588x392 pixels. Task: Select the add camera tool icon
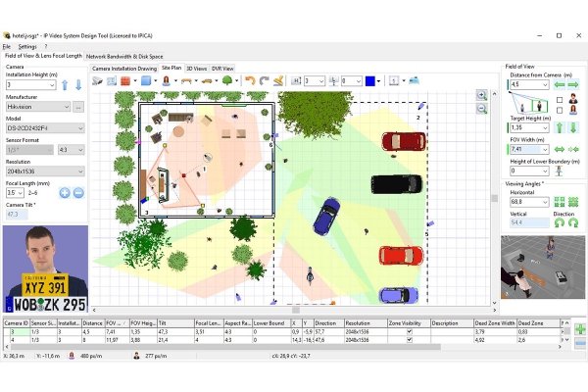pyautogui.click(x=97, y=80)
